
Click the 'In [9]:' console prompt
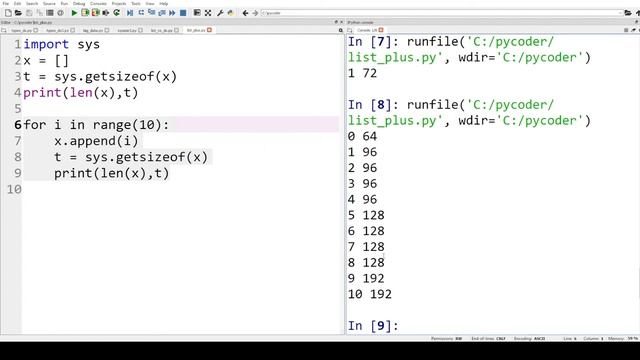(373, 326)
